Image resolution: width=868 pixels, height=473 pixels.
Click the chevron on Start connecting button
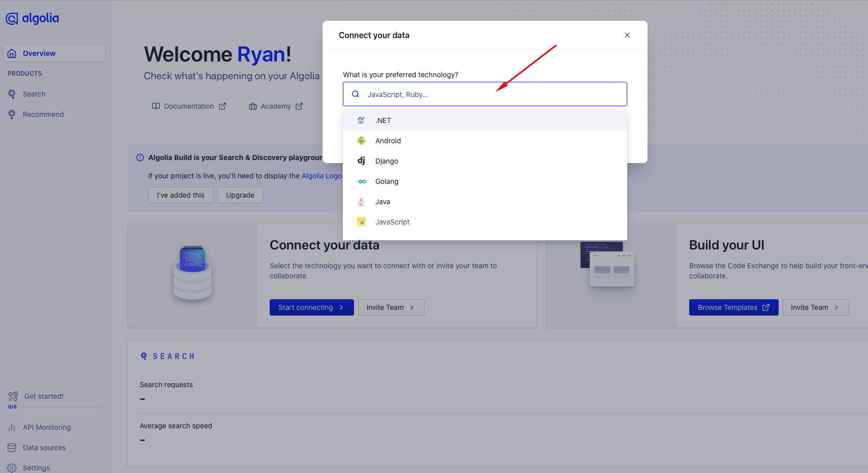[341, 307]
